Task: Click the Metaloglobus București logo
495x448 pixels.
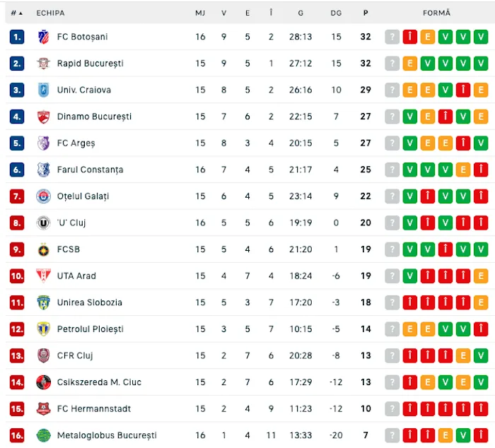Action: click(x=44, y=435)
